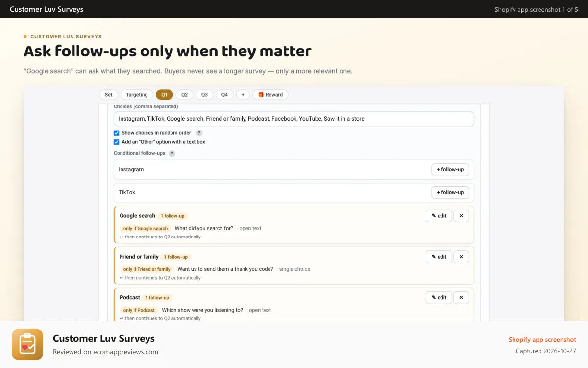Screen dimensions: 588x368
Task: Go to the Q2 question tab
Action: pyautogui.click(x=184, y=95)
